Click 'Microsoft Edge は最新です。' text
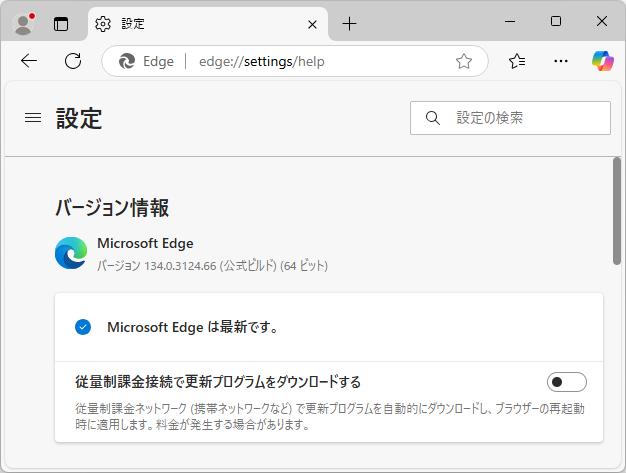The width and height of the screenshot is (626, 473). point(193,327)
